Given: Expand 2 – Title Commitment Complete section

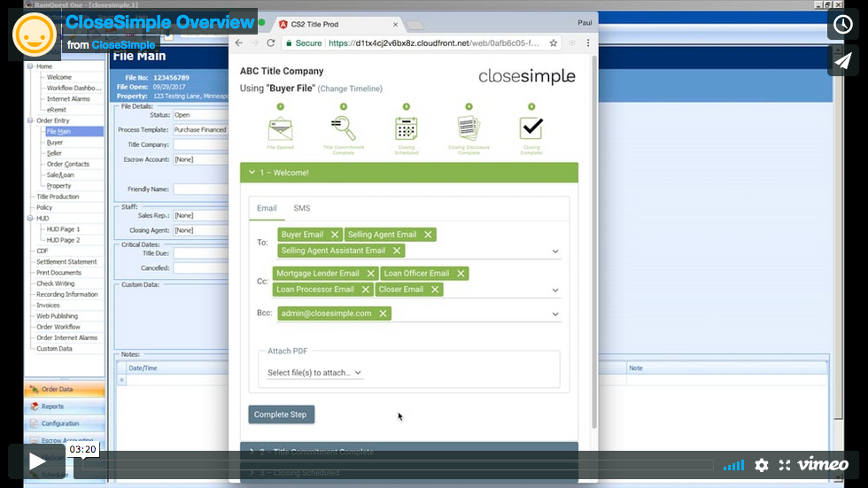Looking at the screenshot, I should pyautogui.click(x=409, y=452).
